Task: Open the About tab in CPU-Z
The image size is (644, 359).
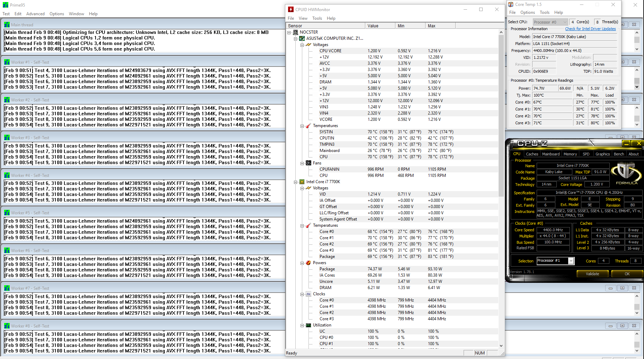Action: pos(634,154)
